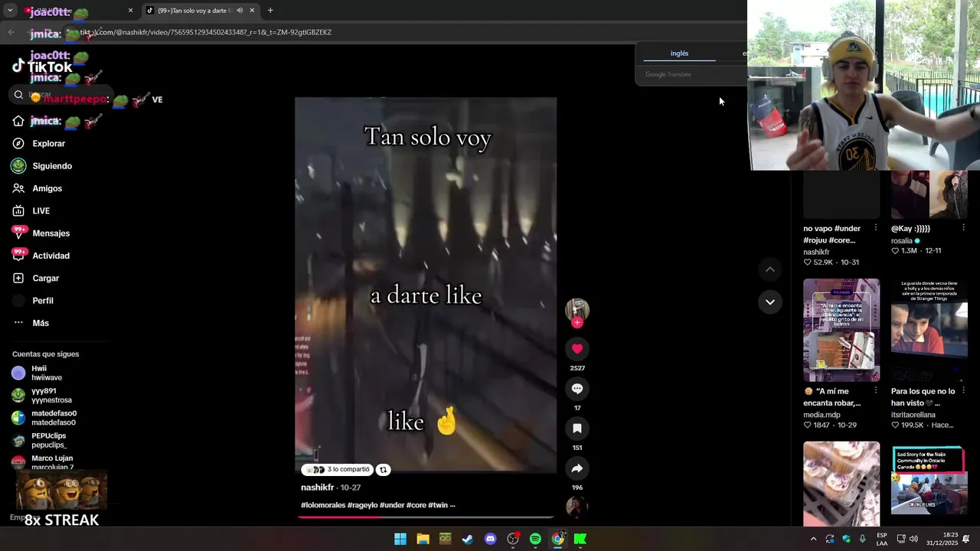Open media.mdp author link
The height and width of the screenshot is (551, 980).
pyautogui.click(x=822, y=415)
